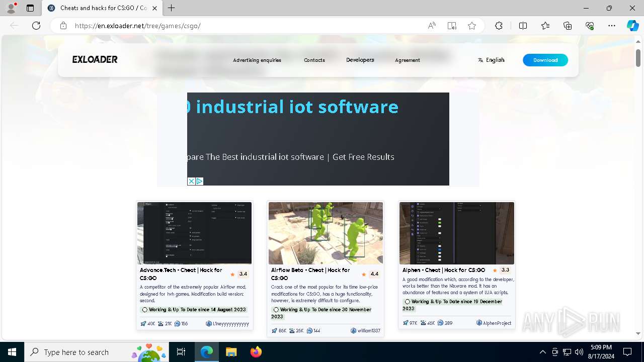Open the Agreement menu item
The image size is (644, 362).
coord(408,60)
